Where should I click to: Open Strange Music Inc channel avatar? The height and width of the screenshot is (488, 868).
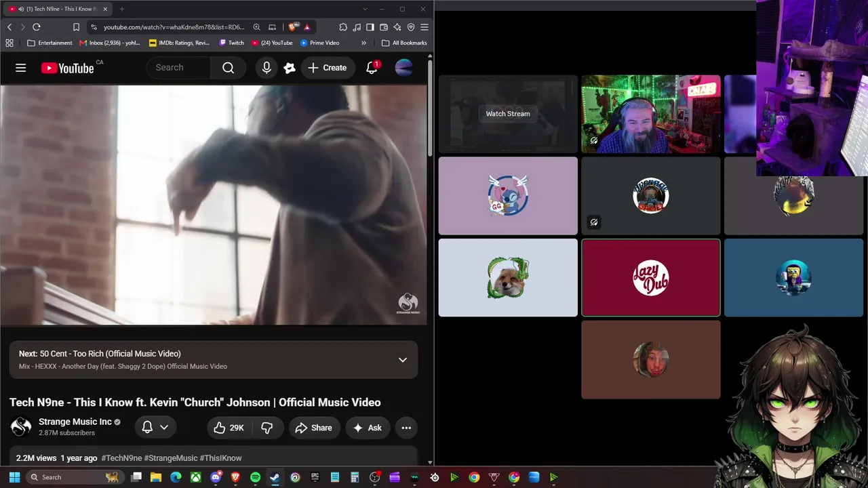click(21, 426)
